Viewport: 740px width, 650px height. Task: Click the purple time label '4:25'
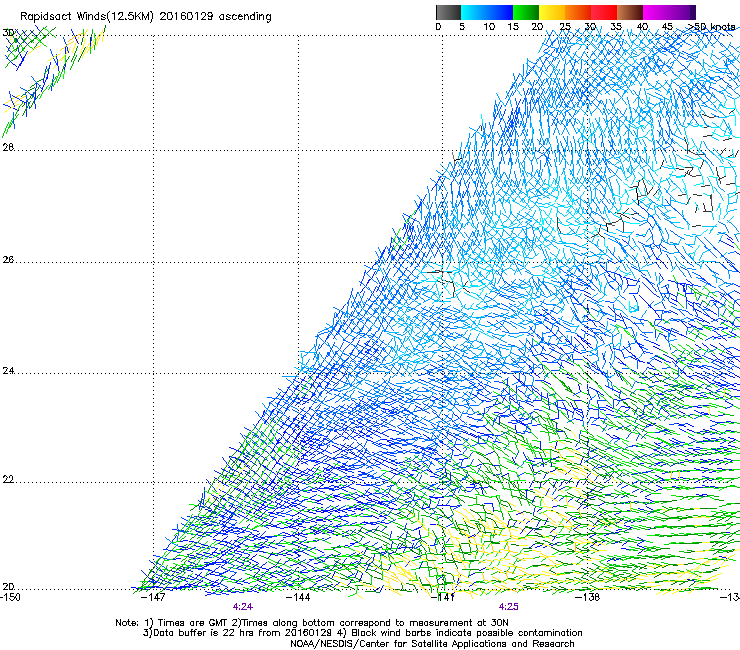click(508, 607)
